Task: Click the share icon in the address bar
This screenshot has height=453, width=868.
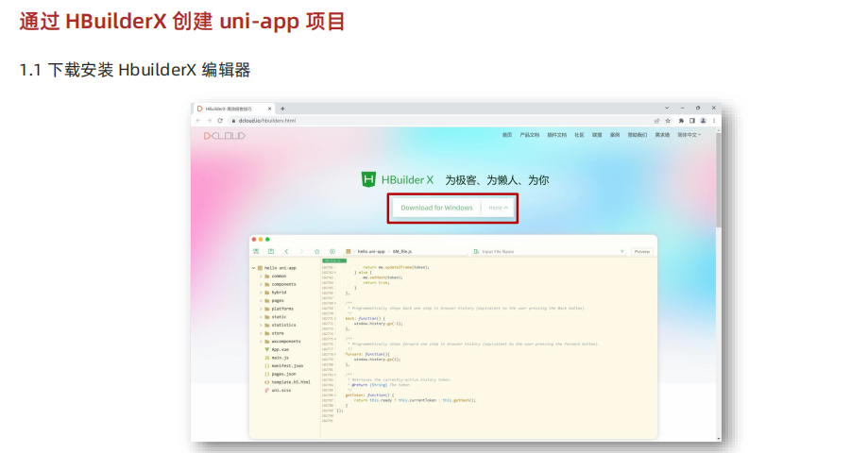Action: (657, 121)
